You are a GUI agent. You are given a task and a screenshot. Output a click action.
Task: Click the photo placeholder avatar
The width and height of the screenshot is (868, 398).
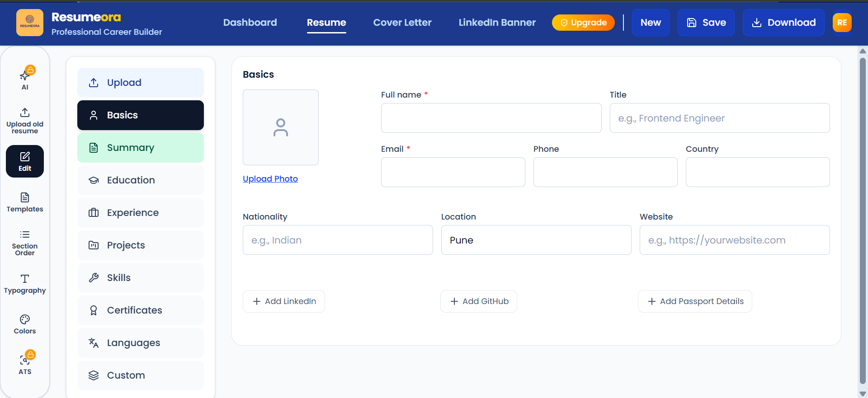pyautogui.click(x=281, y=127)
